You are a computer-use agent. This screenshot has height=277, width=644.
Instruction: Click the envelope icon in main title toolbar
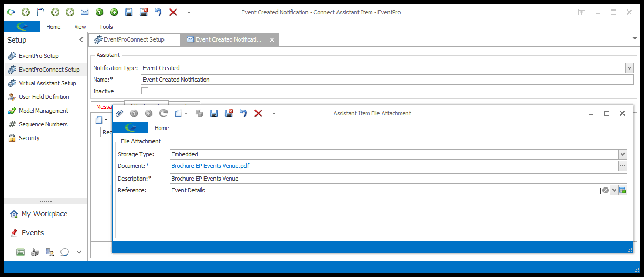85,12
